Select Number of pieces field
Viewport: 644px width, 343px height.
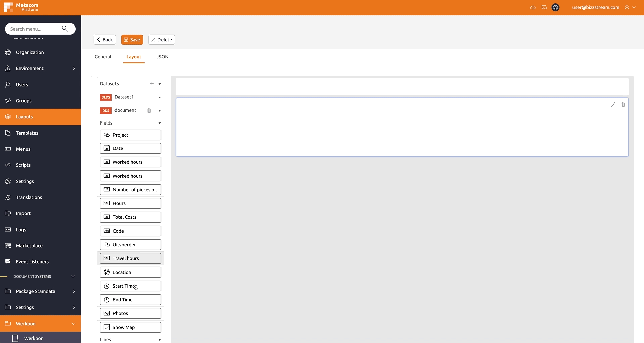pyautogui.click(x=131, y=190)
